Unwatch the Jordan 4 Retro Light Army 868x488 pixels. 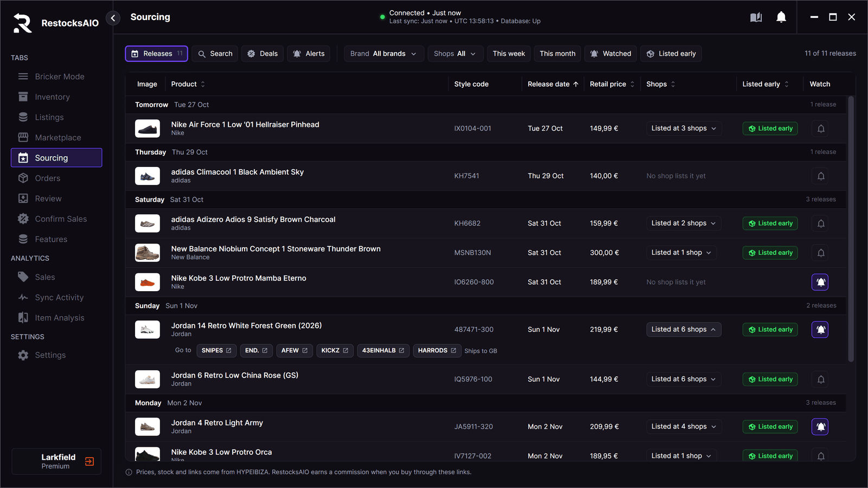click(x=820, y=427)
